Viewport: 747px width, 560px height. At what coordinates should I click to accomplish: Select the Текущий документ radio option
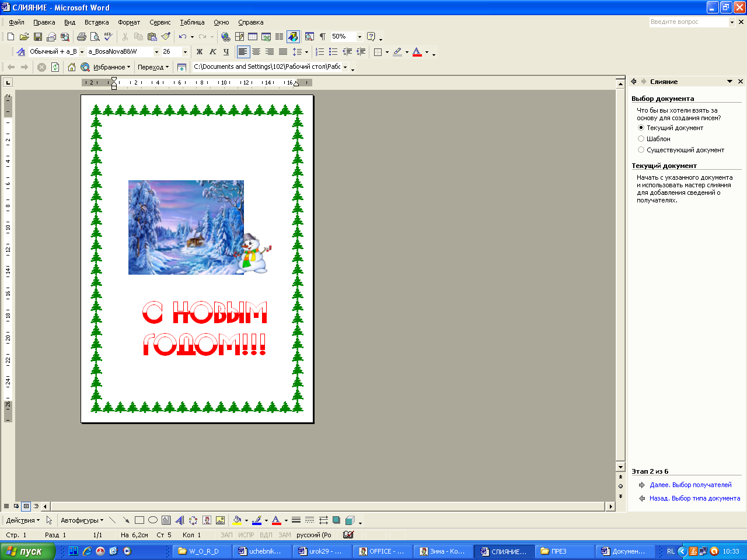click(641, 128)
